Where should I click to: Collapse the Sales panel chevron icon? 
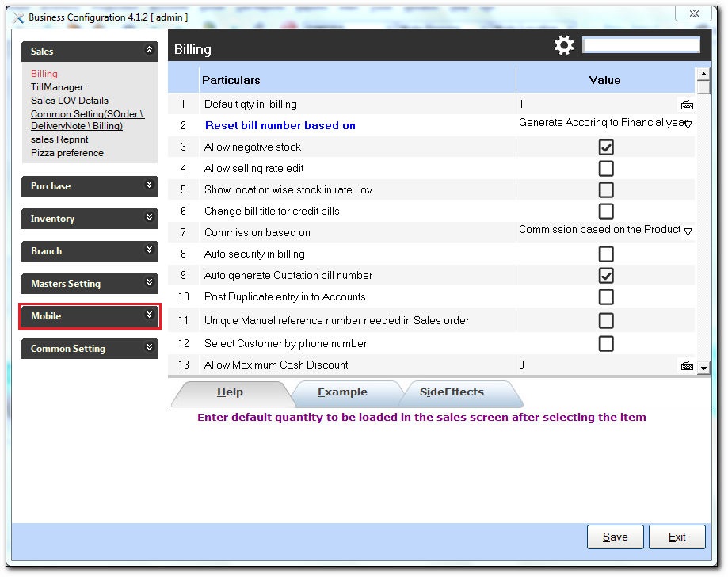(x=149, y=50)
